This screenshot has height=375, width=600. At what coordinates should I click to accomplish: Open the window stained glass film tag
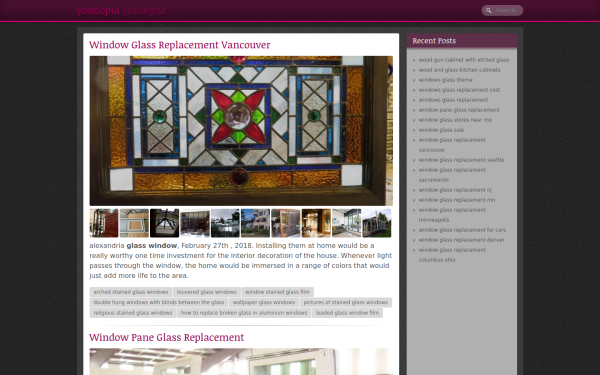277,292
